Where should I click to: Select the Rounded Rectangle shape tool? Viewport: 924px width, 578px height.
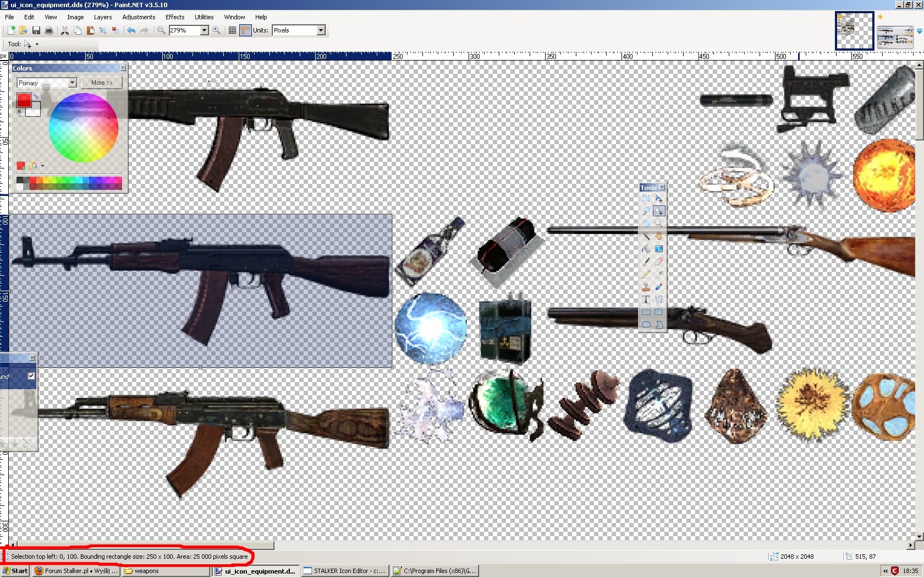click(x=659, y=312)
